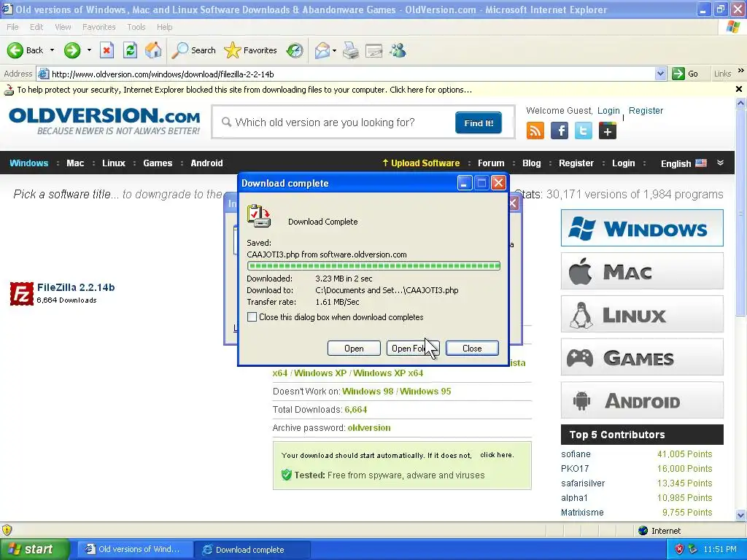Click the 'click here' download link
The height and width of the screenshot is (560, 747).
pyautogui.click(x=496, y=455)
